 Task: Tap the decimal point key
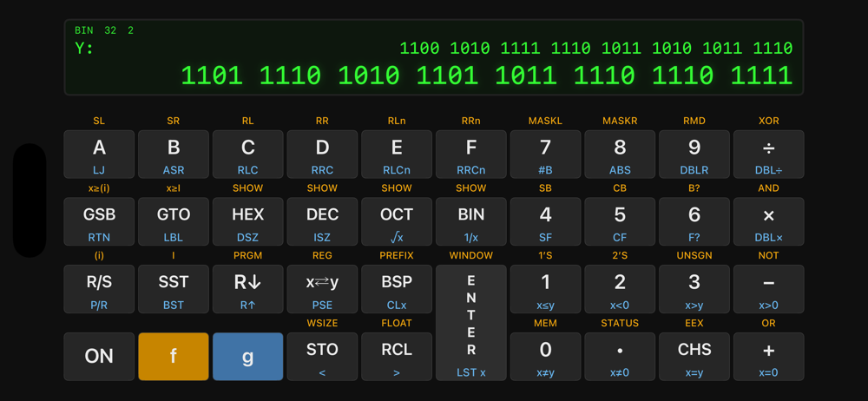tap(620, 357)
